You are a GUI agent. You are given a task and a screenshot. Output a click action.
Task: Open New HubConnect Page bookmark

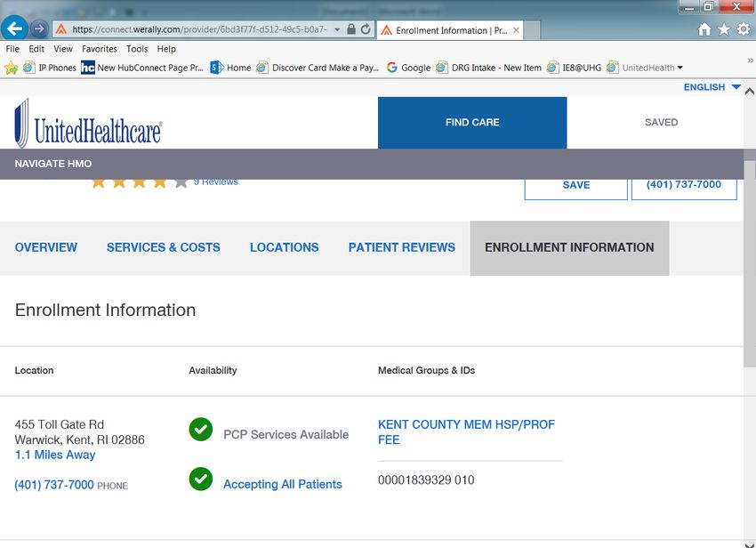click(142, 68)
